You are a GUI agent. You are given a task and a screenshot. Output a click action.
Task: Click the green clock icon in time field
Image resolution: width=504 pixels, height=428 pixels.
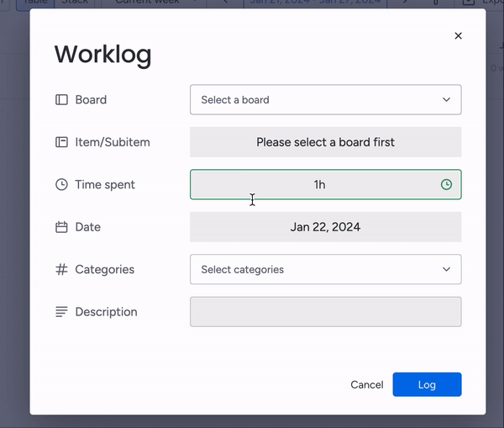pos(446,185)
